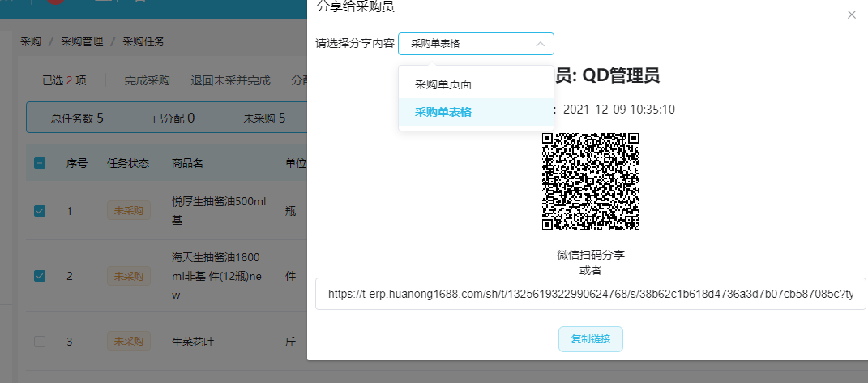Image resolution: width=868 pixels, height=383 pixels.
Task: Go to 采购 breadcrumb
Action: click(31, 41)
